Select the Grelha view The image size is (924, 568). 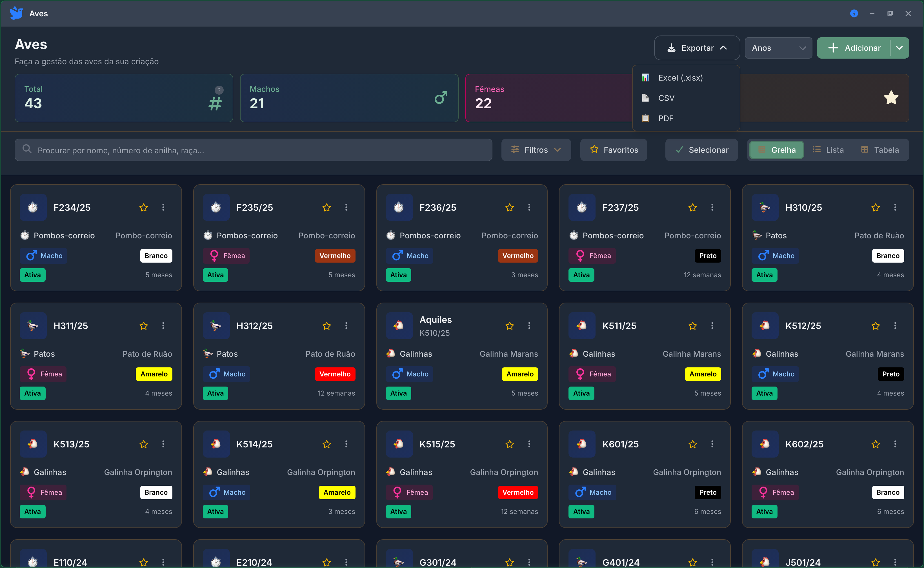pyautogui.click(x=777, y=150)
